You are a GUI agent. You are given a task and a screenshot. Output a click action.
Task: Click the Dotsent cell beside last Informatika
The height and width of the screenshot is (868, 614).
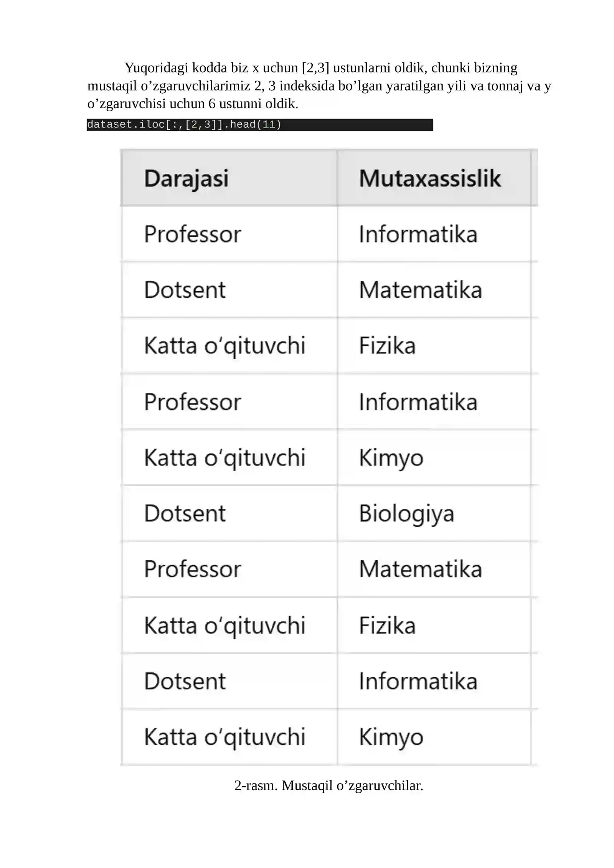coord(229,681)
